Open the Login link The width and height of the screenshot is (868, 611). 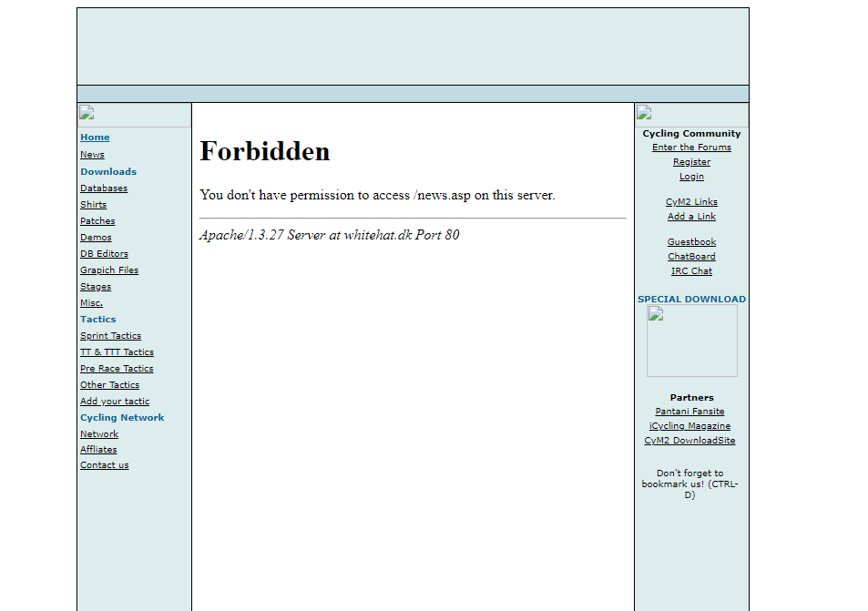[x=691, y=177]
